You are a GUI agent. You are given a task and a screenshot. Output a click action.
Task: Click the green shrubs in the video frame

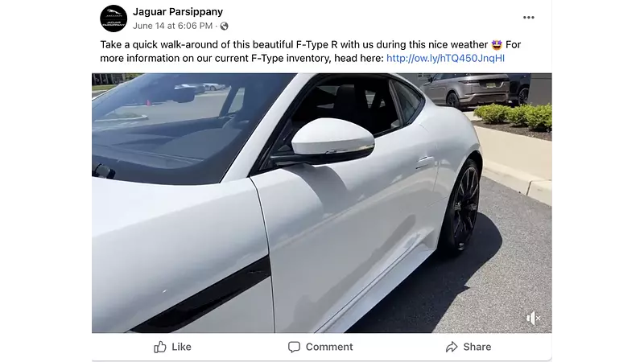[x=514, y=117]
